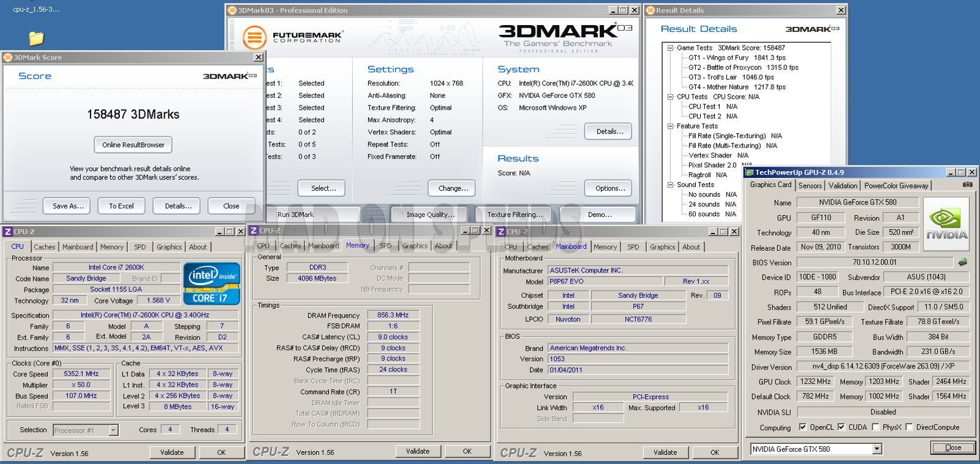
Task: Select Memory tab in right CPU-Z window
Action: click(x=605, y=247)
